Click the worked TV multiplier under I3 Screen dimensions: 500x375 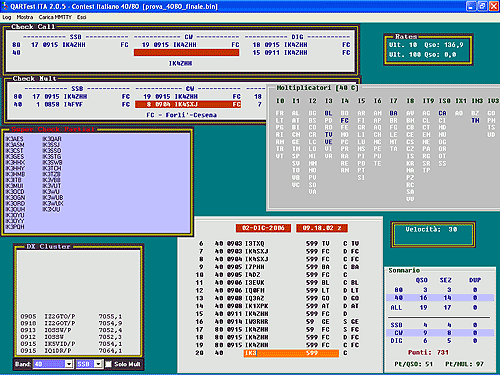[x=328, y=135]
